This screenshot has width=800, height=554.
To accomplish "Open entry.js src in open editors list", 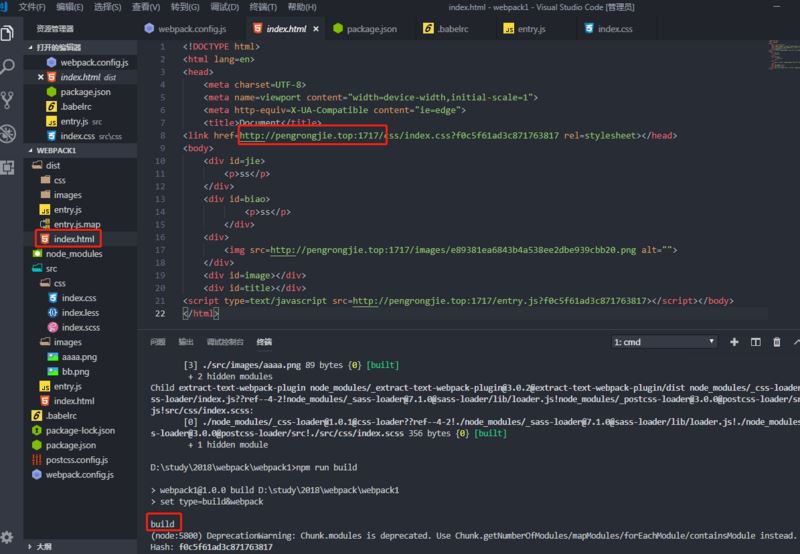I will (74, 121).
